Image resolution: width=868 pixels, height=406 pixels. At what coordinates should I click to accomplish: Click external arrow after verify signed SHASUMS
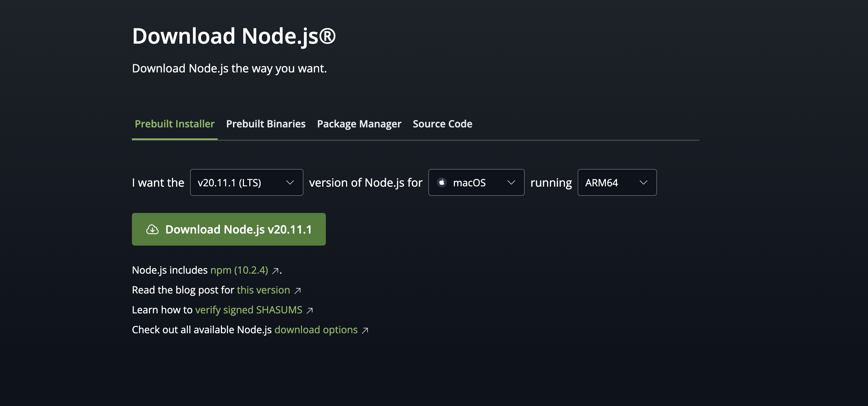(x=310, y=311)
